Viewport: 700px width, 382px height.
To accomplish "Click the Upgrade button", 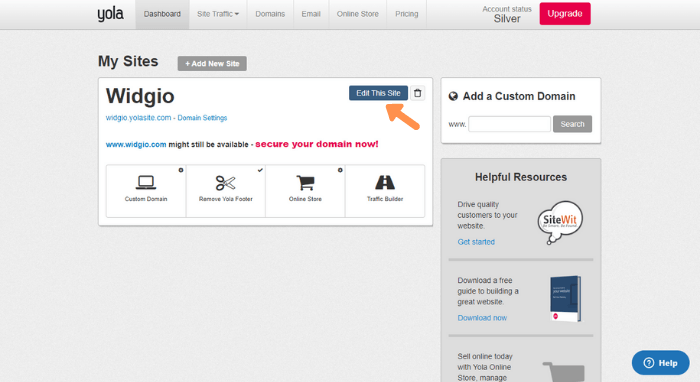I will coord(565,13).
